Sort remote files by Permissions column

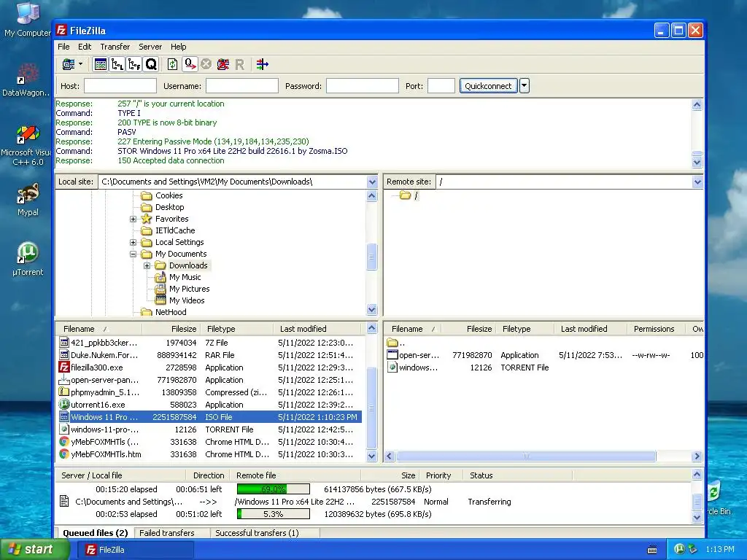654,329
